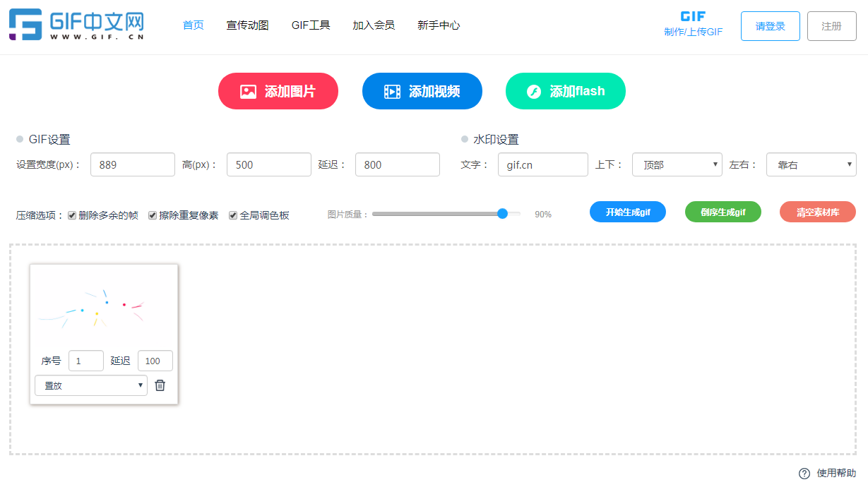Click the 水印设置 section heading
This screenshot has height=487, width=868.
(496, 140)
